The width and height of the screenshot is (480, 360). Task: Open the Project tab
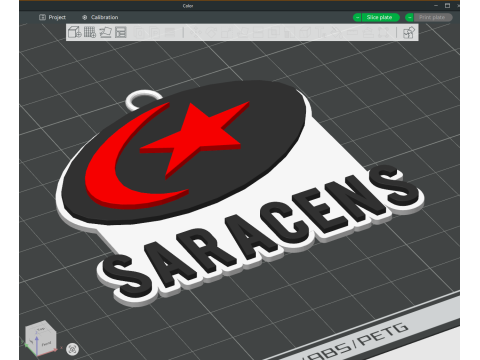[52, 17]
